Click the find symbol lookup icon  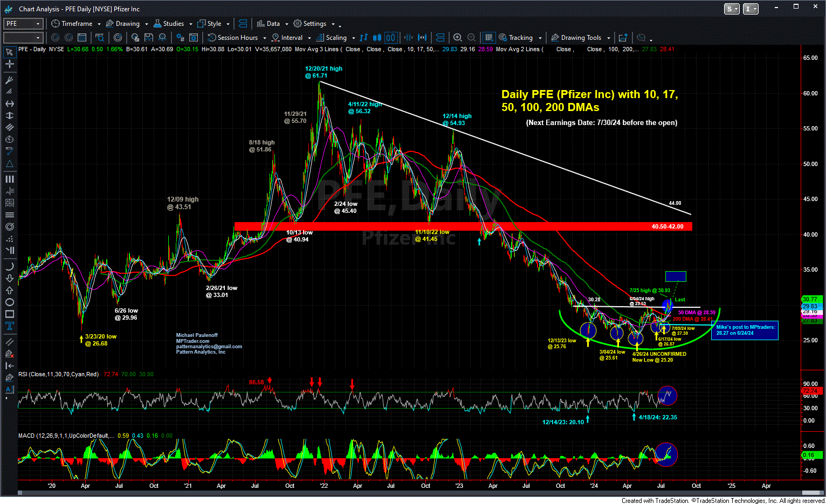[100, 38]
